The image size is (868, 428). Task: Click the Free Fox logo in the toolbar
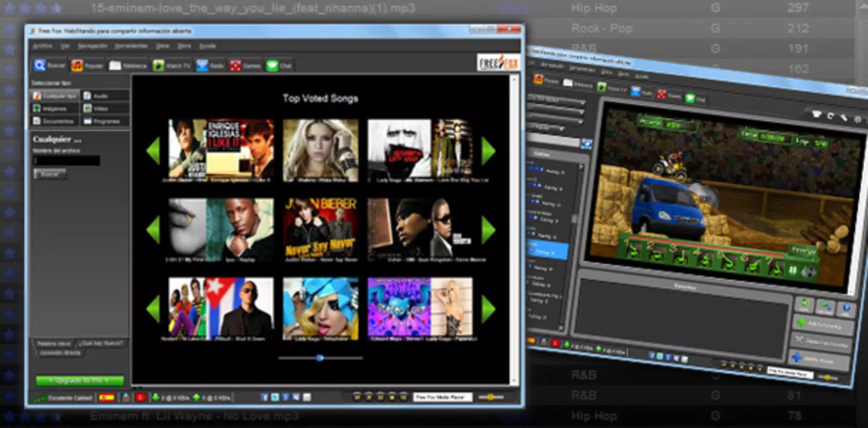coord(498,63)
